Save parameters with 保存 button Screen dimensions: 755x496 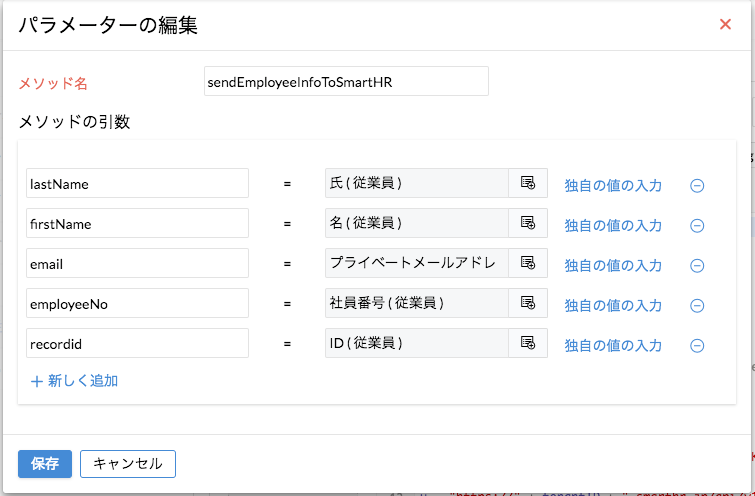[45, 464]
